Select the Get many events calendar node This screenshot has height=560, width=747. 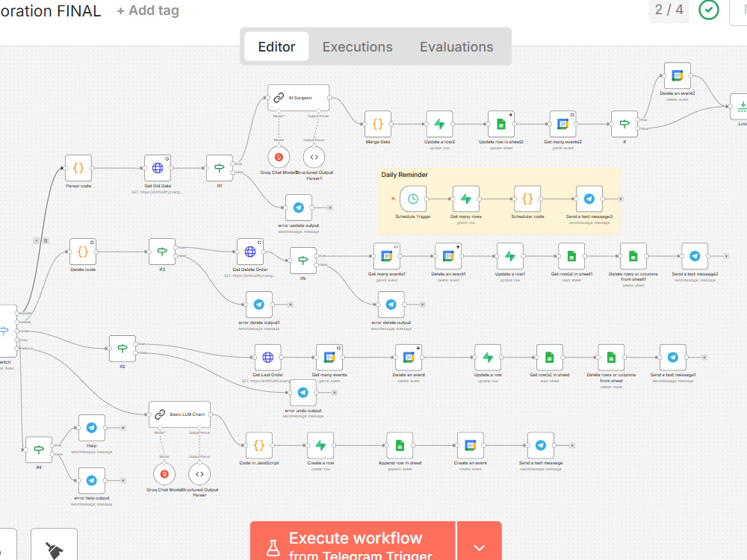pyautogui.click(x=329, y=357)
